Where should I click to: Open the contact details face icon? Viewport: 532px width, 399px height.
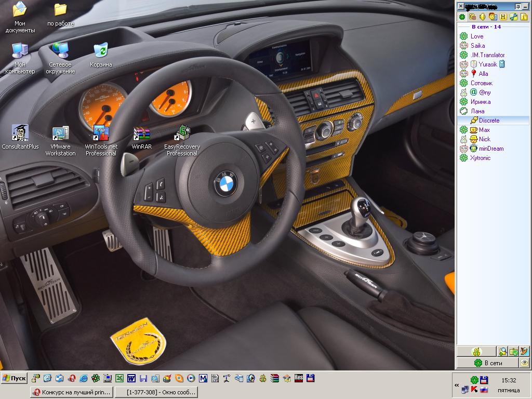click(493, 17)
